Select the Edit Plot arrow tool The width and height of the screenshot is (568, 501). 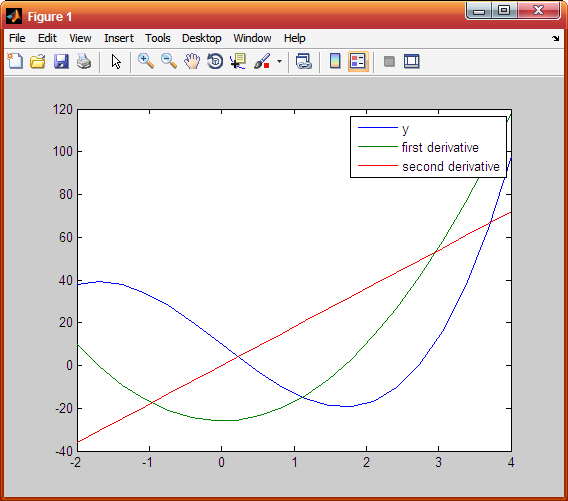(116, 61)
